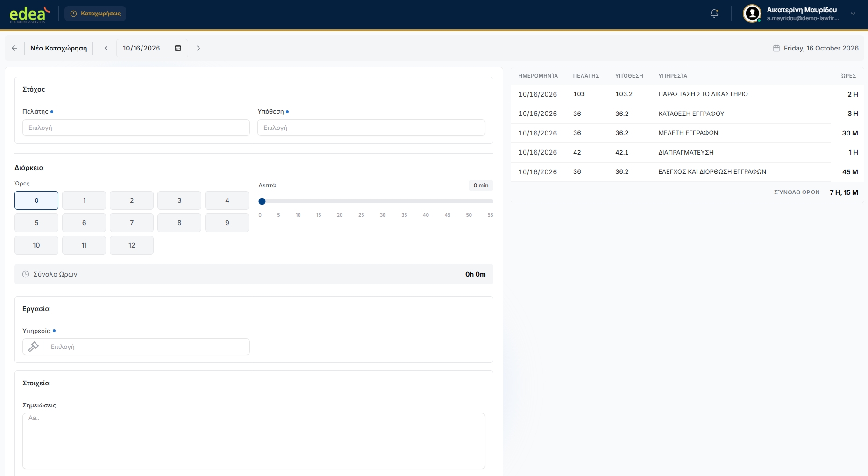Go to previous day chevron

pos(106,48)
